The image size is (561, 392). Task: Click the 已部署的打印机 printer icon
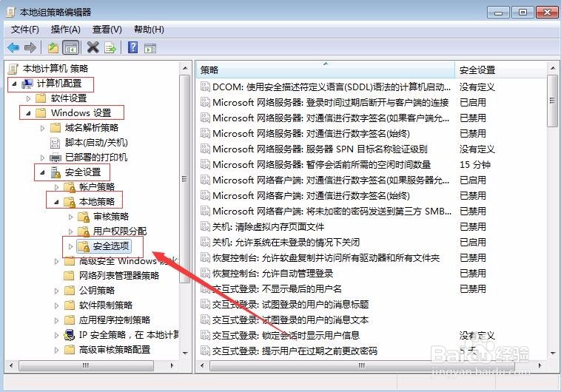56,158
